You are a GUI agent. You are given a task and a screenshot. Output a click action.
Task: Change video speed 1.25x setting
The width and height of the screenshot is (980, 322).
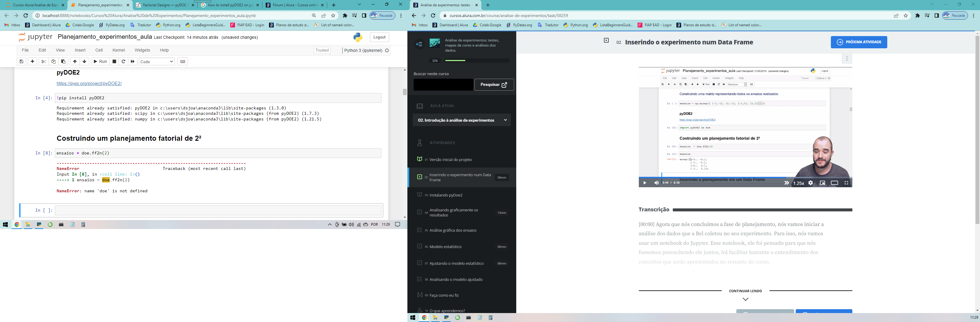[799, 183]
